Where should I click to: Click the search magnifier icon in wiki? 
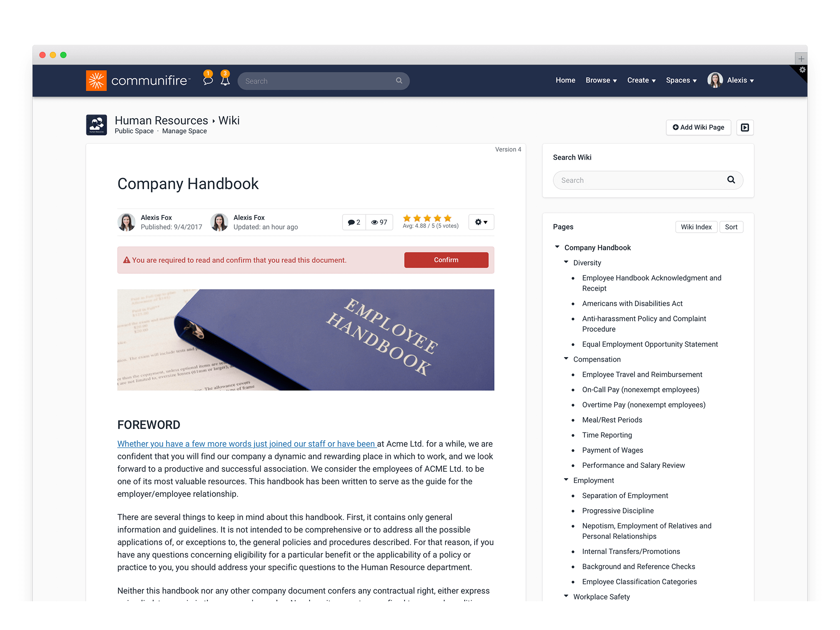(731, 180)
